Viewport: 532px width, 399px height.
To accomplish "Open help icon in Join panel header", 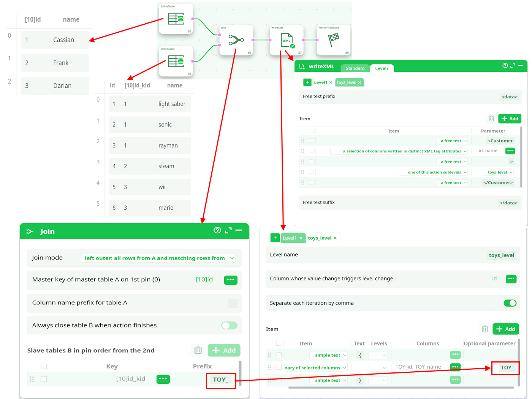I will point(217,230).
